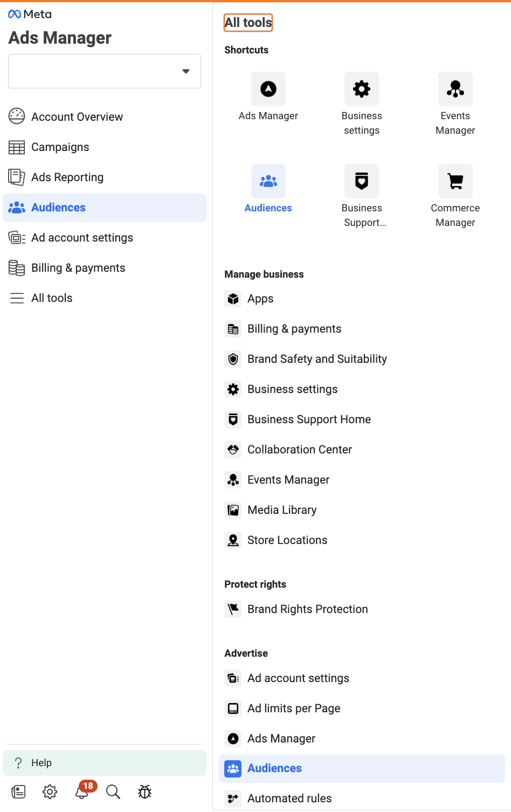Open the ad account selector dropdown
The image size is (511, 812).
point(105,71)
